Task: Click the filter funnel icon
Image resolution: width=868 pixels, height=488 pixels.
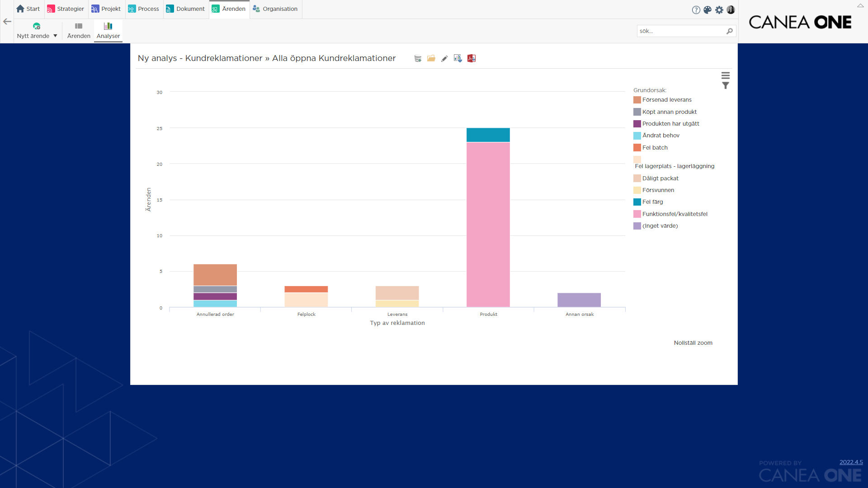Action: click(726, 85)
